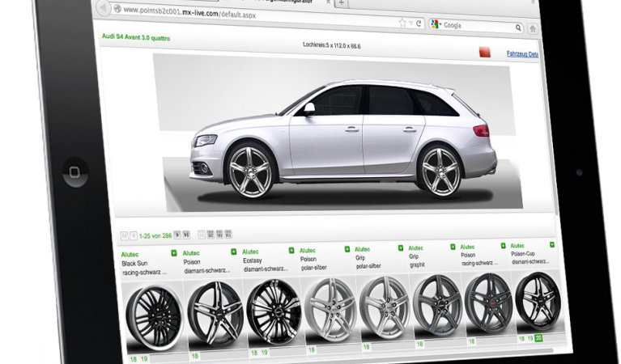Go to the first results page
The height and width of the screenshot is (364, 621).
[124, 236]
